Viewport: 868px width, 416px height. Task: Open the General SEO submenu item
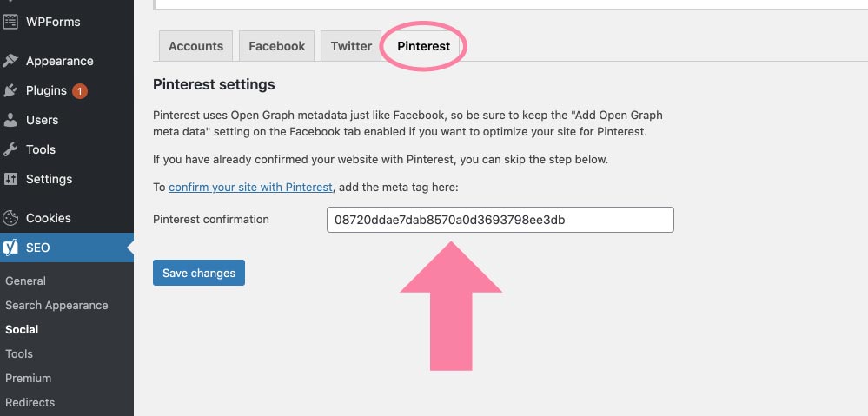[x=25, y=281]
